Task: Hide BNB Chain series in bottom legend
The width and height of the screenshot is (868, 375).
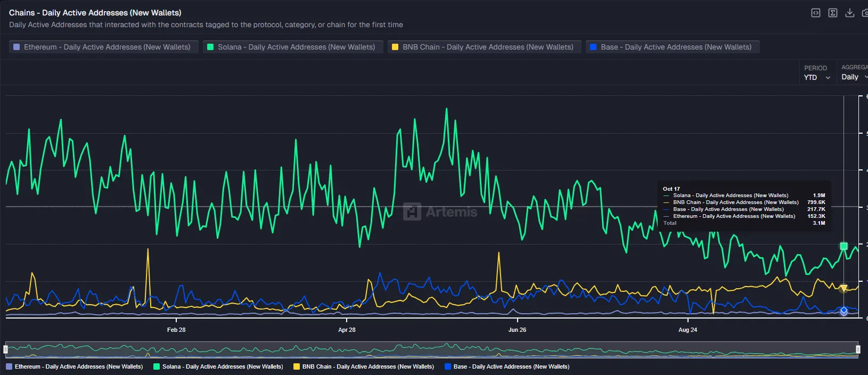Action: pyautogui.click(x=364, y=366)
